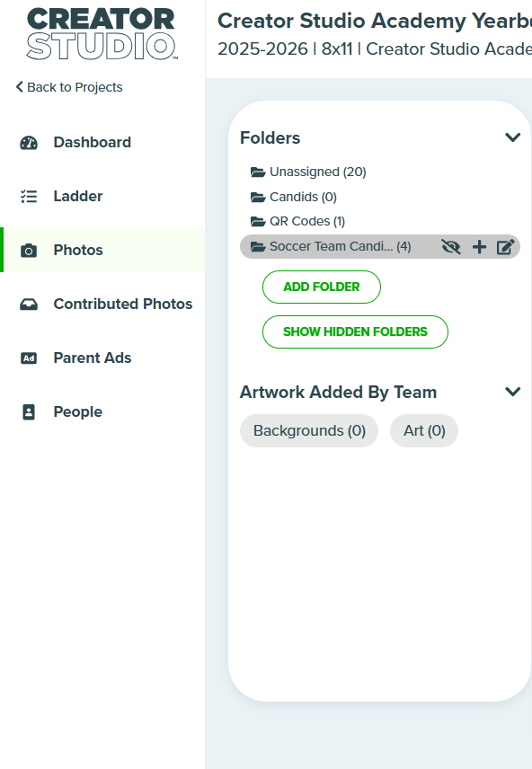Click the Contributed Photos inbox icon
The width and height of the screenshot is (532, 769).
pos(29,304)
